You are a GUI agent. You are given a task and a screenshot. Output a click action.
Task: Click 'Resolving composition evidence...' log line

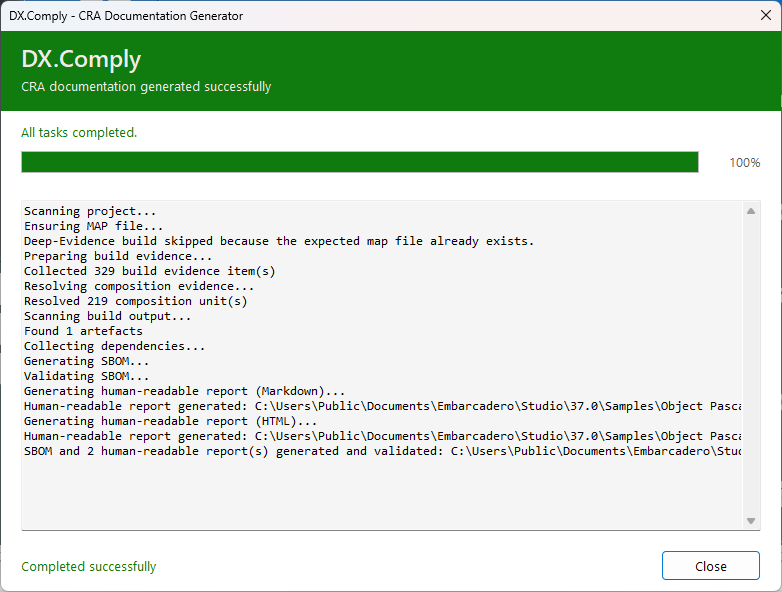(x=139, y=286)
